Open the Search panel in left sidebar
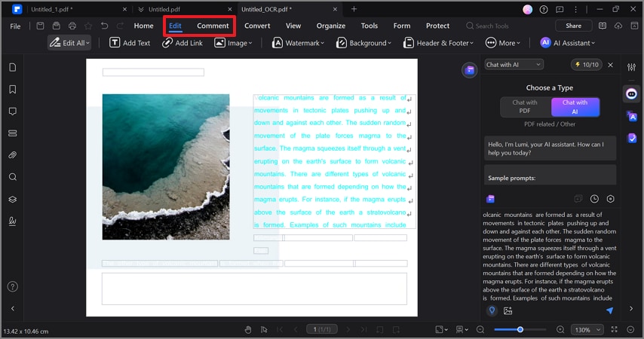Screen dimensions: 644x339 coord(13,177)
